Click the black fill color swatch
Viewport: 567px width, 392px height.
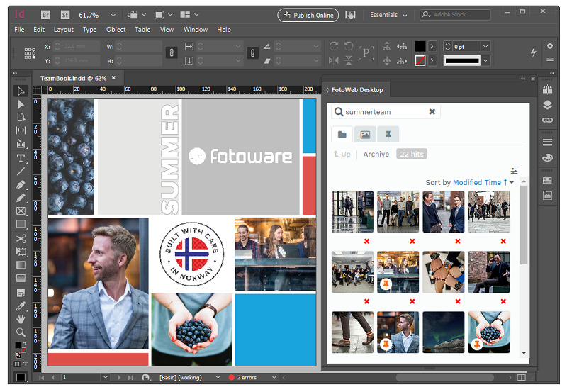click(x=420, y=46)
